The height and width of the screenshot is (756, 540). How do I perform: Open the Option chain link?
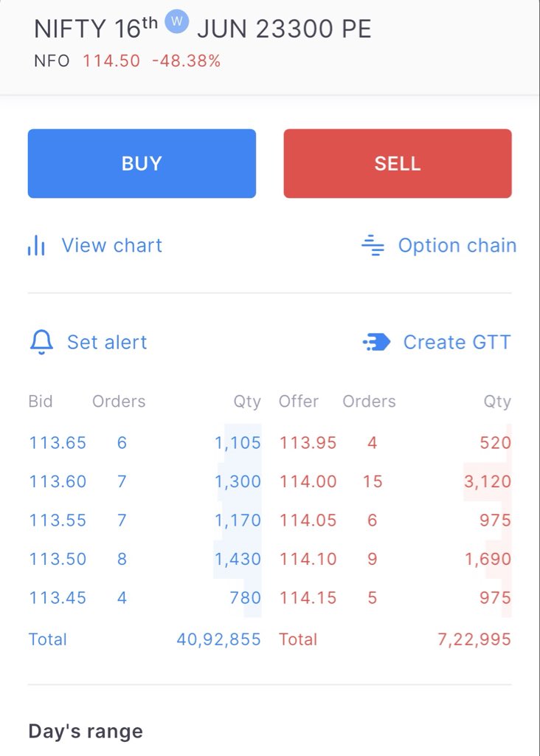coord(457,245)
